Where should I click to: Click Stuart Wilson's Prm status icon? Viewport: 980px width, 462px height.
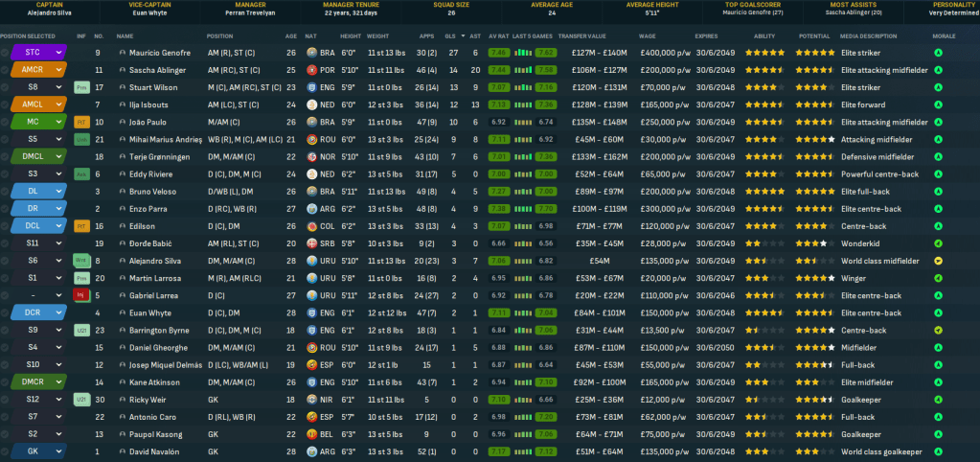[81, 87]
